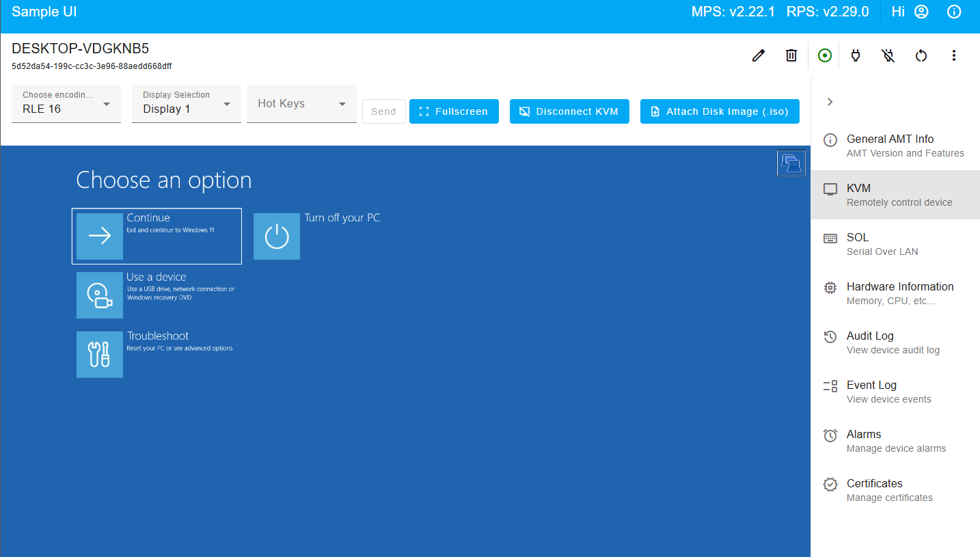
Task: Open the Hot Keys dropdown
Action: pos(301,104)
